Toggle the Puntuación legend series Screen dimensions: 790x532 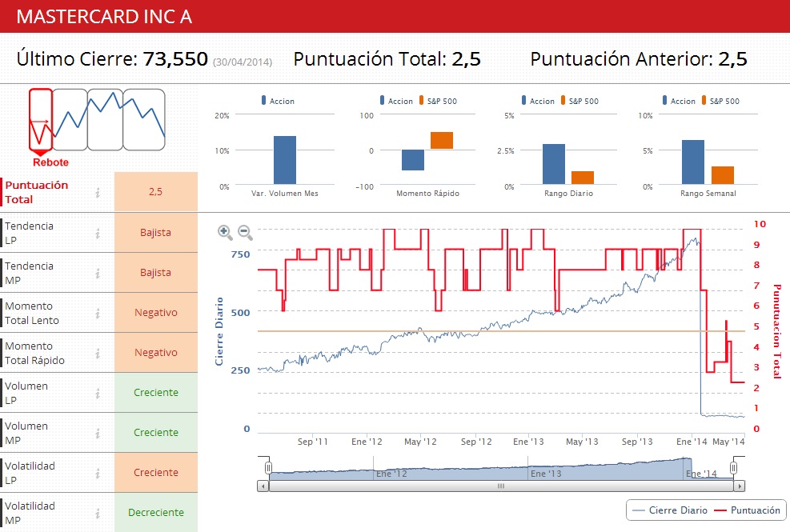tap(746, 510)
